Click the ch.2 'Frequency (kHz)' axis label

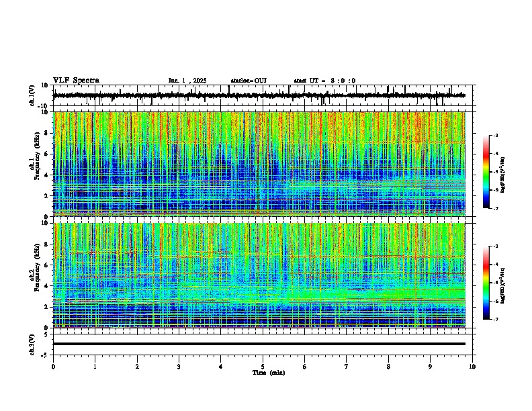coord(37,267)
